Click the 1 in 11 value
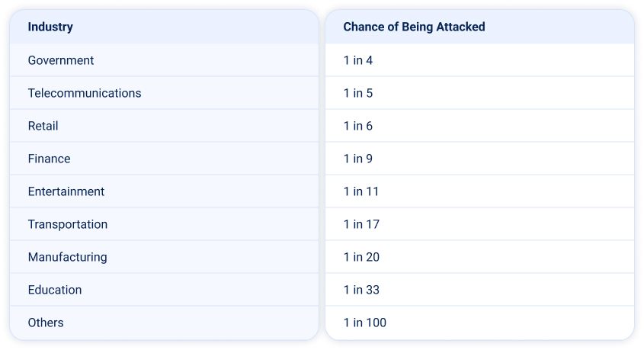The image size is (644, 350). point(361,191)
